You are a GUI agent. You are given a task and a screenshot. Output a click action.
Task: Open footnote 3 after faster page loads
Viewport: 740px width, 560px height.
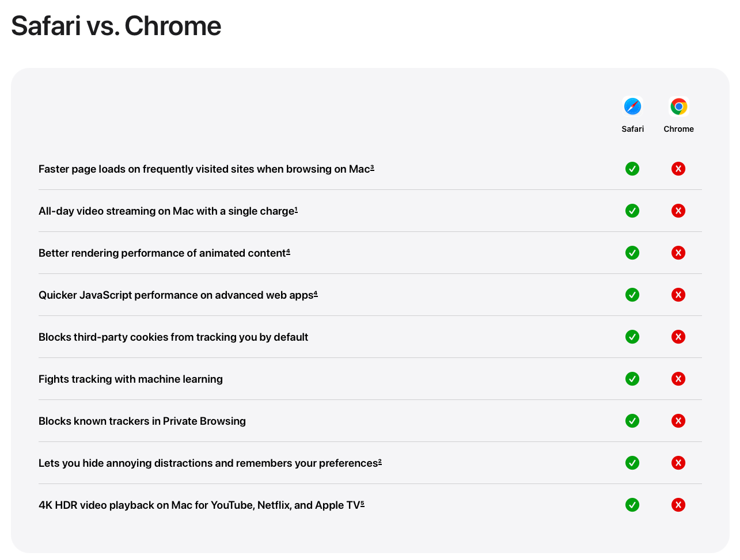click(x=372, y=167)
